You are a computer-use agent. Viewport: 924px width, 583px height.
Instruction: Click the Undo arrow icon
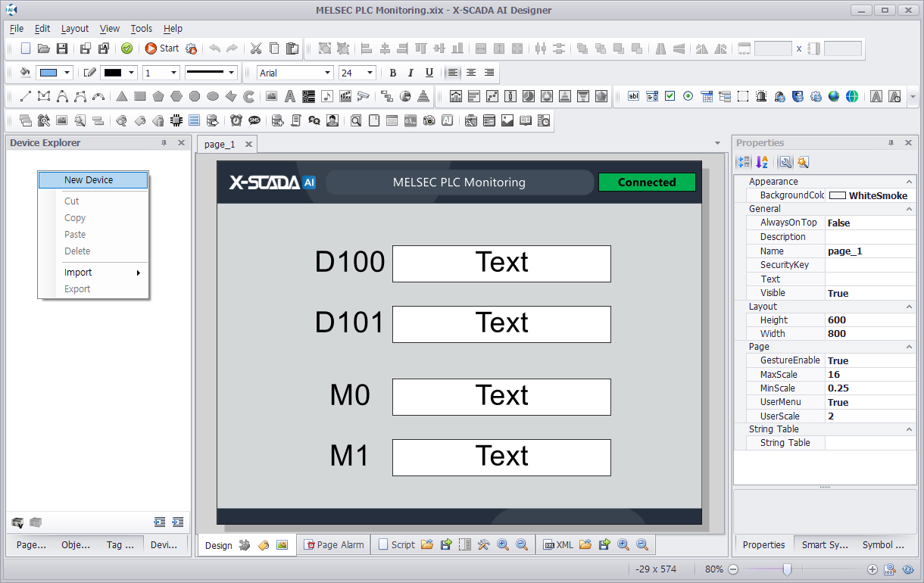click(214, 48)
